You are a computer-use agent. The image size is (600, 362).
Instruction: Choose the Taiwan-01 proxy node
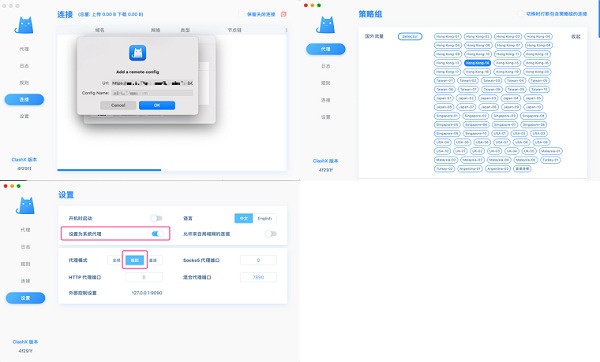click(x=444, y=81)
